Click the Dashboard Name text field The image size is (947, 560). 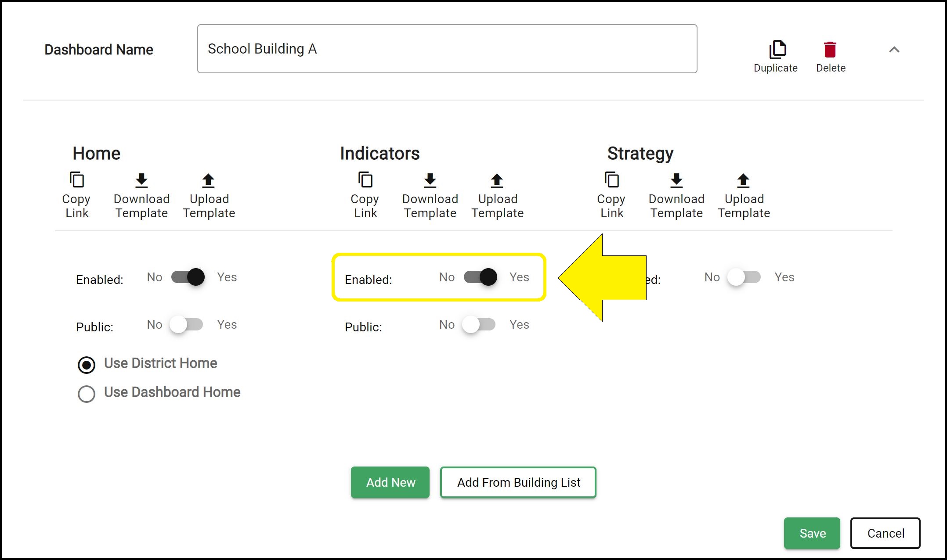(x=447, y=49)
